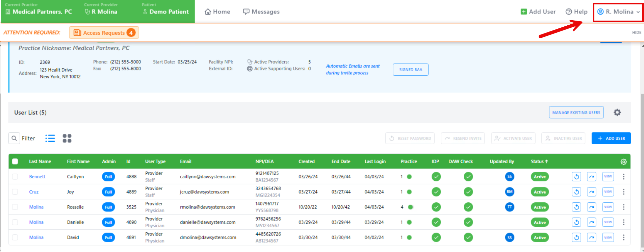Viewport: 644px width, 252px height.
Task: Click Reset Password button
Action: click(x=410, y=138)
